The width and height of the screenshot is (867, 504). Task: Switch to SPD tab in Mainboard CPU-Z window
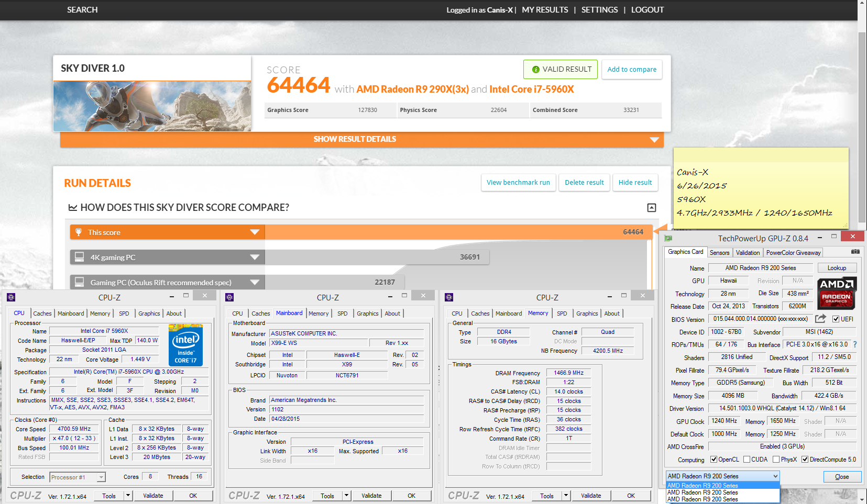point(342,313)
